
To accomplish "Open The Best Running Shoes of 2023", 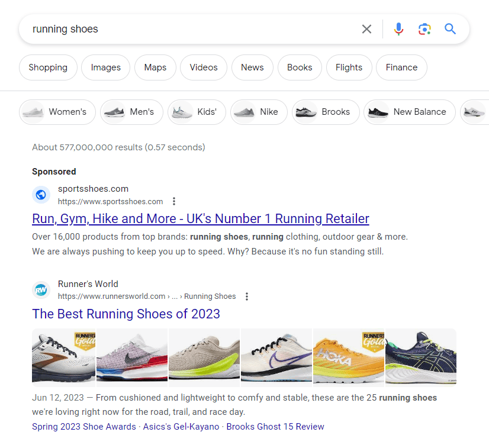I will click(x=126, y=314).
